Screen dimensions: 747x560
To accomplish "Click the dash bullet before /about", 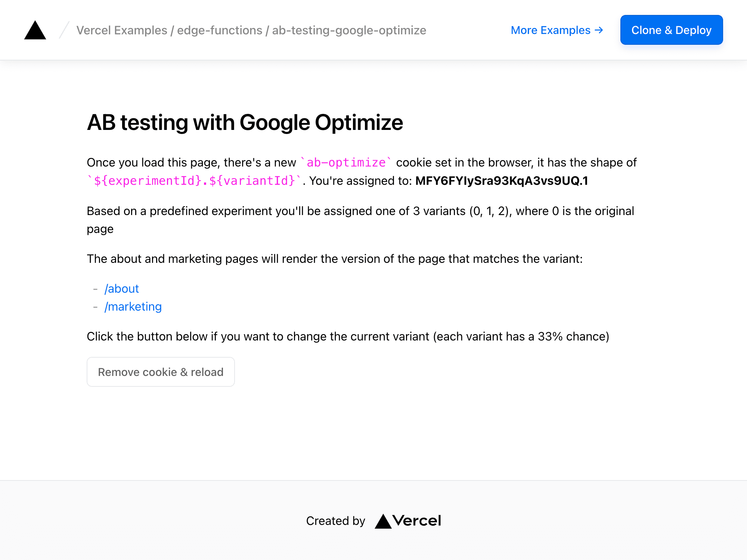I will pos(96,289).
